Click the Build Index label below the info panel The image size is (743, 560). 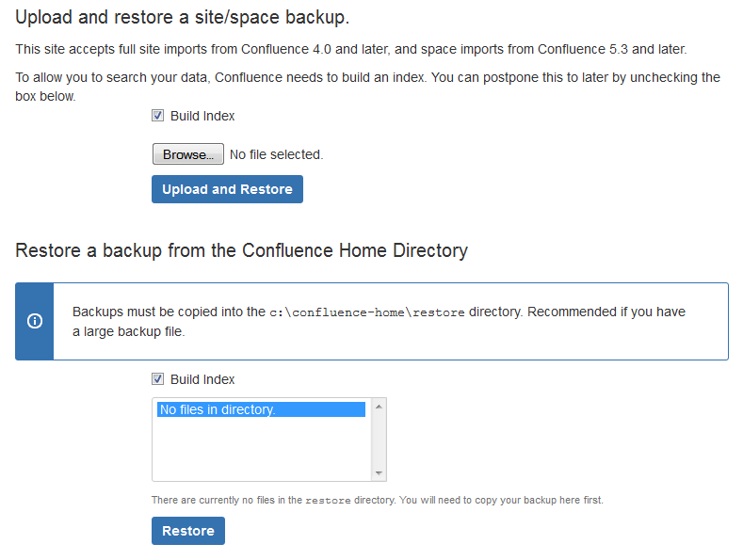(x=202, y=379)
